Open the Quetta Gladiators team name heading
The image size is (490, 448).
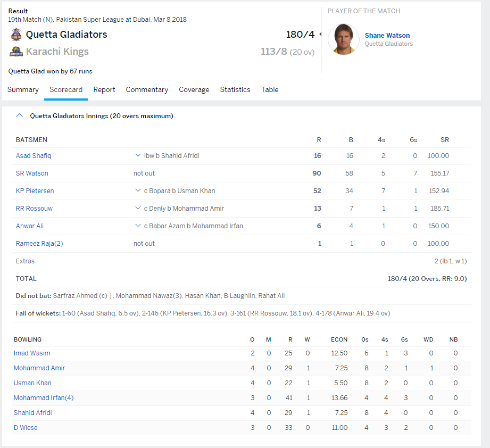click(67, 35)
